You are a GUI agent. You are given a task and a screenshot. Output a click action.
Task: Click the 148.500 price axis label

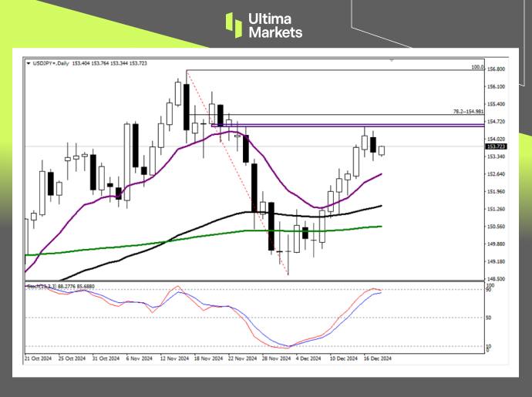(497, 278)
